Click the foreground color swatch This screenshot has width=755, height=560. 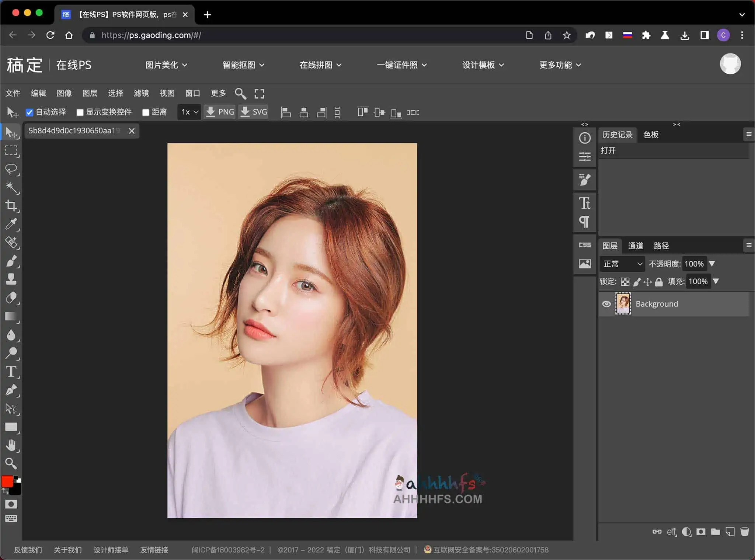tap(8, 481)
